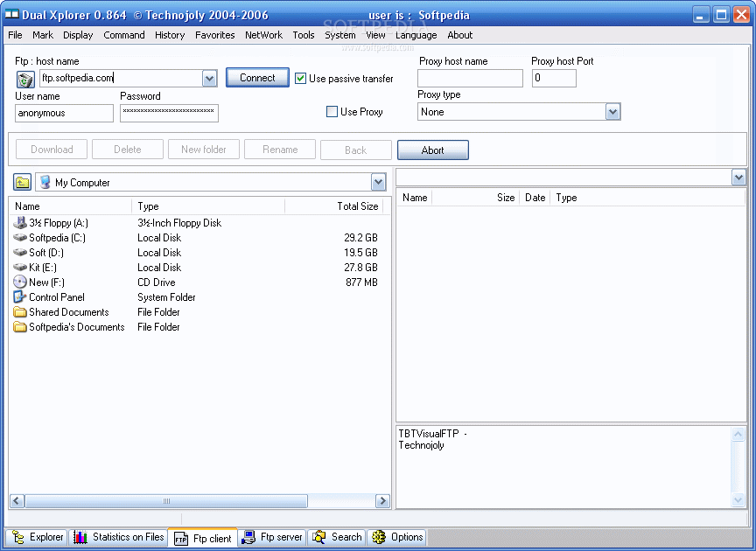756x551 pixels.
Task: Open the System menu
Action: tap(339, 35)
